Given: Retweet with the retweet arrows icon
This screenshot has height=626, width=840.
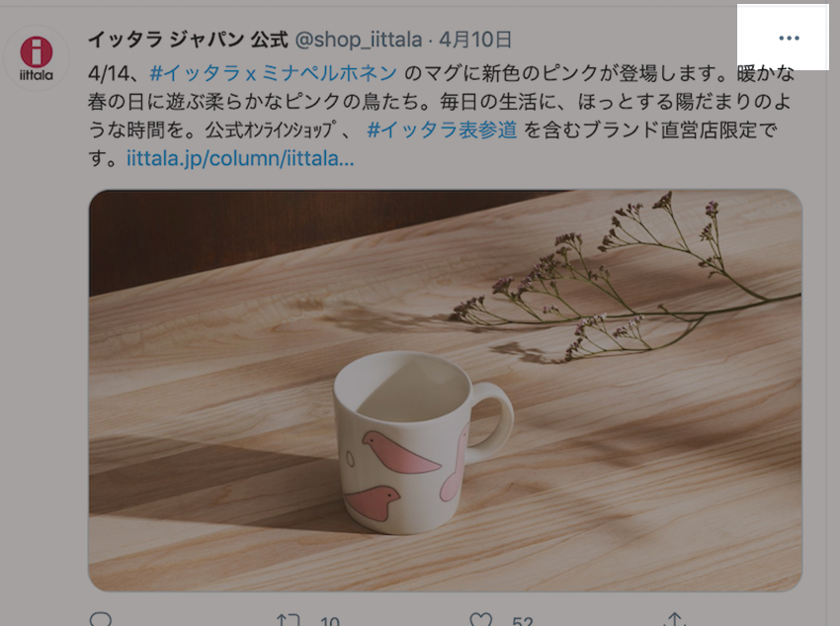Looking at the screenshot, I should tap(288, 621).
